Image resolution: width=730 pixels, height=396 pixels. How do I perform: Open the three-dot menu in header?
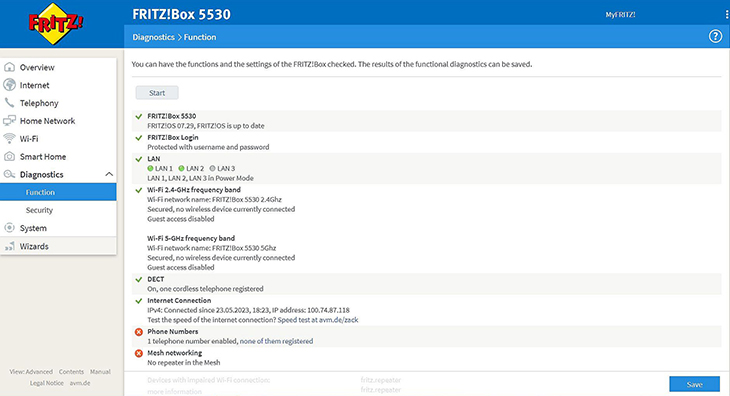[727, 15]
